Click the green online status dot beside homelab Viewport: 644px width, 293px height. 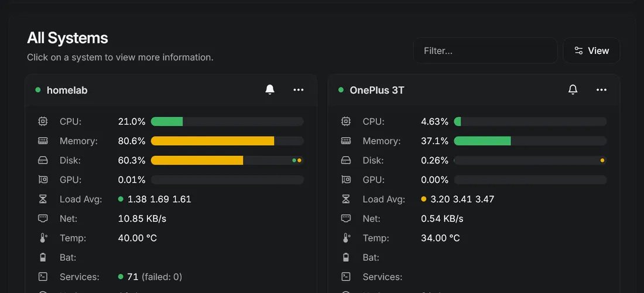coord(38,90)
